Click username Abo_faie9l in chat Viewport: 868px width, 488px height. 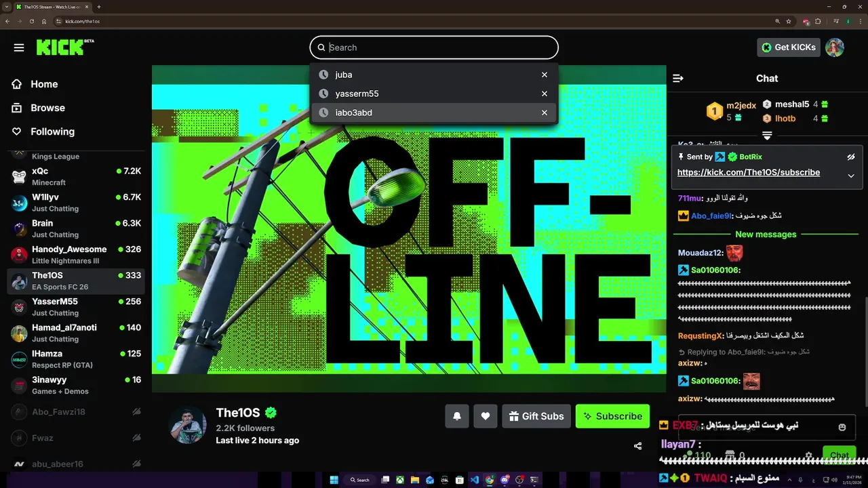coord(711,216)
